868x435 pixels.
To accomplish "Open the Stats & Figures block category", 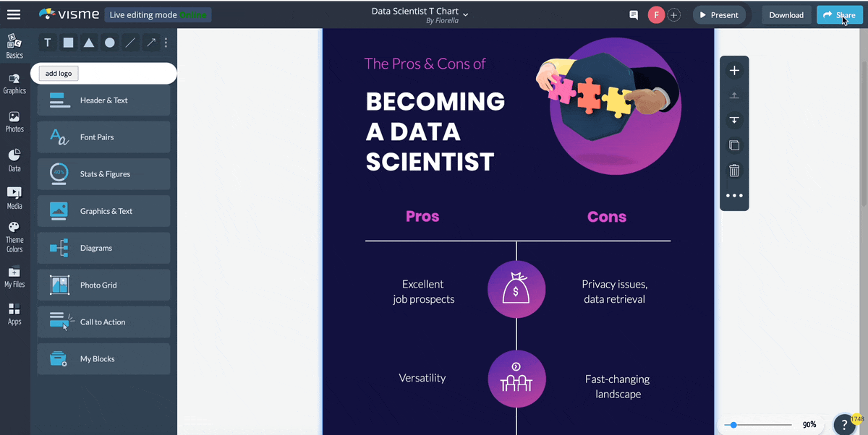I will coord(104,174).
